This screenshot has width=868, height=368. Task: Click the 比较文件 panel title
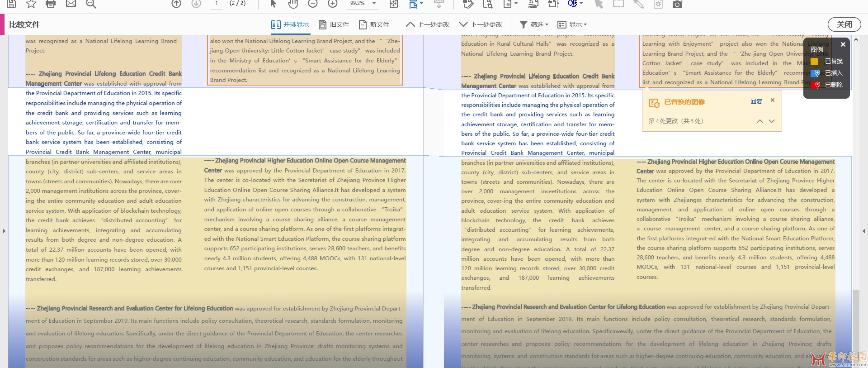[x=24, y=24]
